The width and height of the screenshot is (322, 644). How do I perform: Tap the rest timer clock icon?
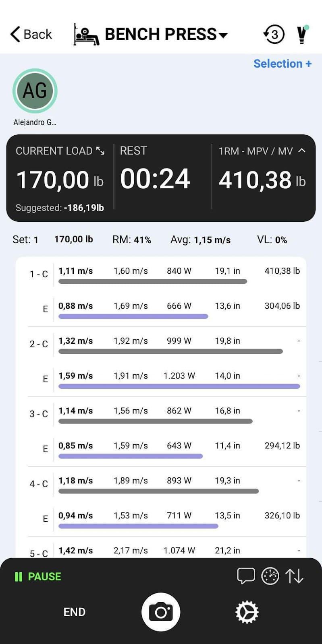(270, 576)
